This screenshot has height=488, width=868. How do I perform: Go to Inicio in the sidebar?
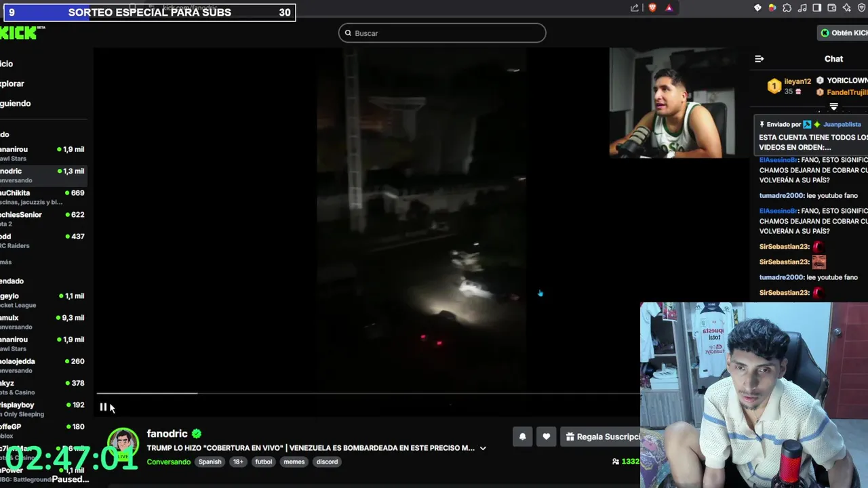tap(7, 64)
